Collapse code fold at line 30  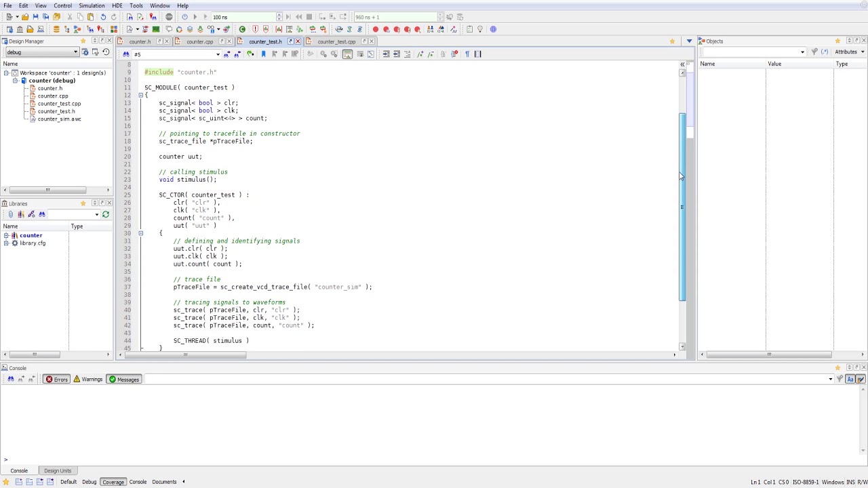coord(140,233)
